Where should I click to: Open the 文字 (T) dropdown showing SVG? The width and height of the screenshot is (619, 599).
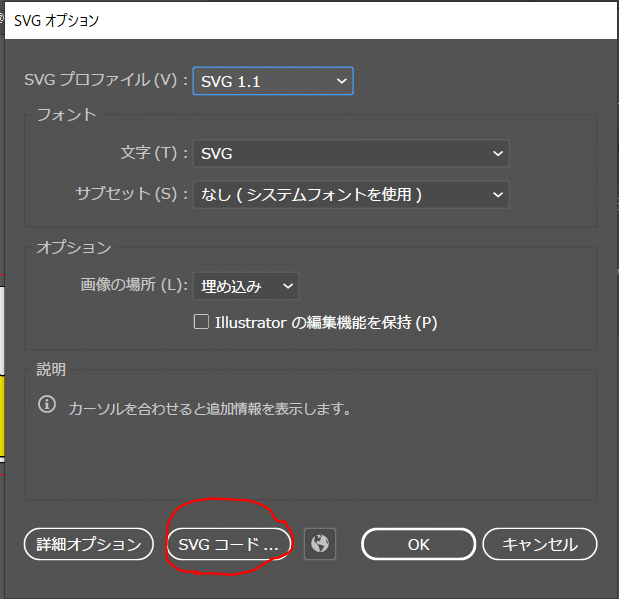(x=351, y=153)
